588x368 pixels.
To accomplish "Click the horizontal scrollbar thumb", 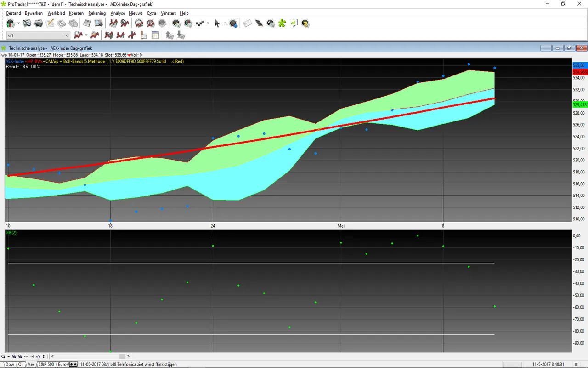I will click(x=122, y=356).
